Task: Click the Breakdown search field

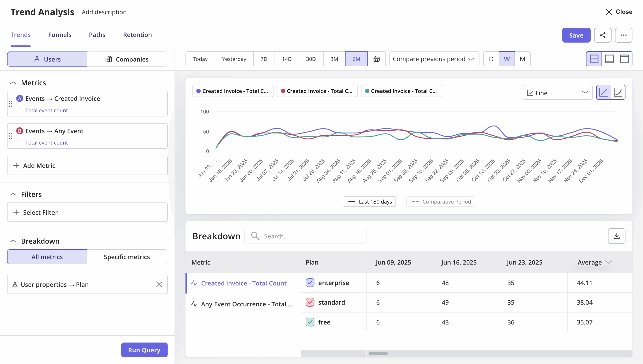Action: click(x=305, y=236)
